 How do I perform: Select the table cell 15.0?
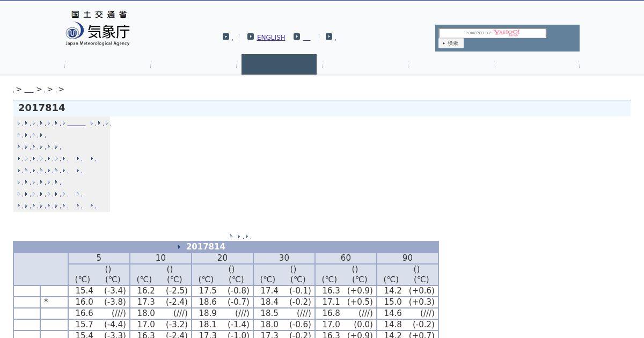[x=393, y=302]
